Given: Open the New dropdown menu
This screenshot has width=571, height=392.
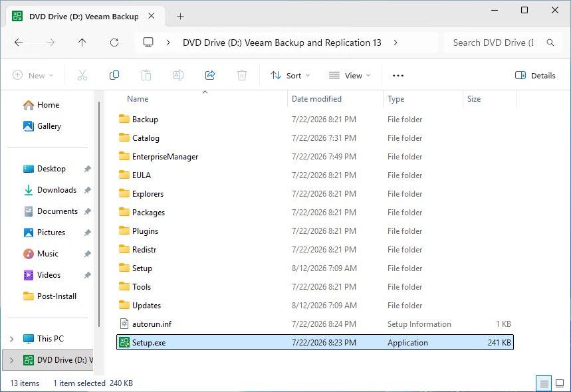Looking at the screenshot, I should (33, 75).
